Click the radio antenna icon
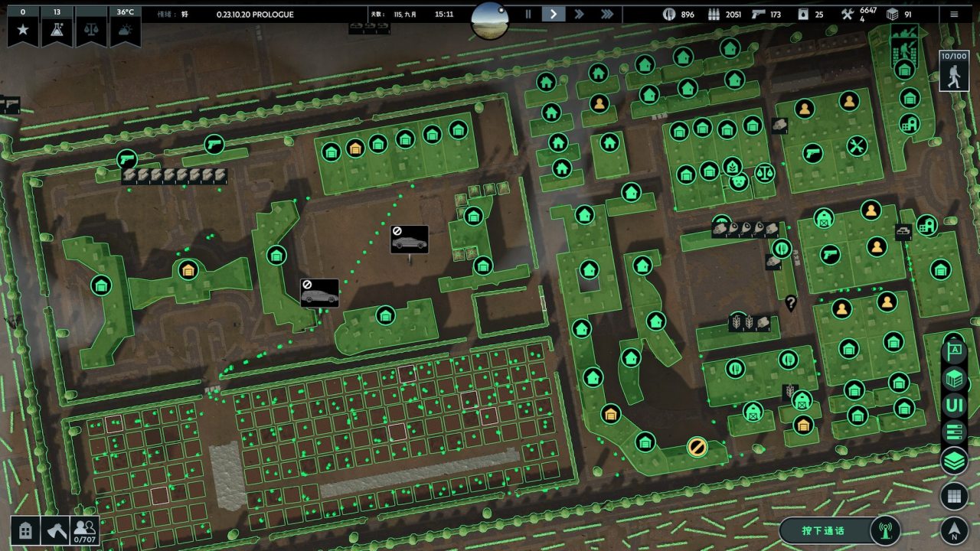This screenshot has width=980, height=551. [885, 530]
